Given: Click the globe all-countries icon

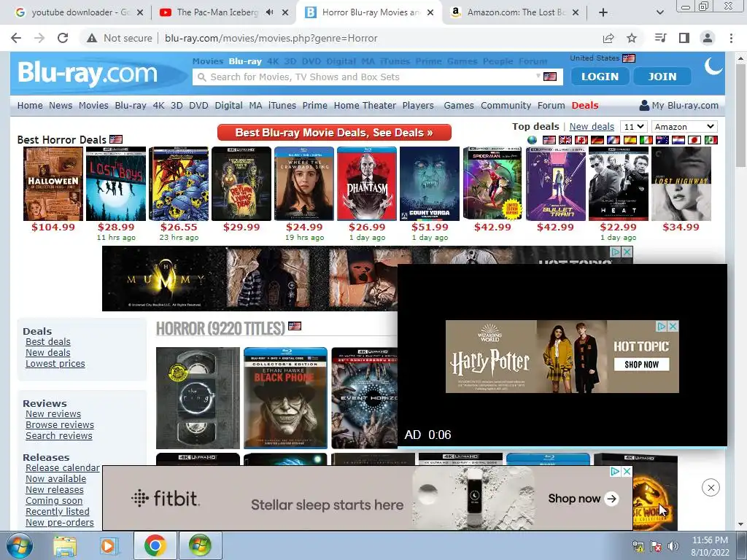Looking at the screenshot, I should [532, 140].
